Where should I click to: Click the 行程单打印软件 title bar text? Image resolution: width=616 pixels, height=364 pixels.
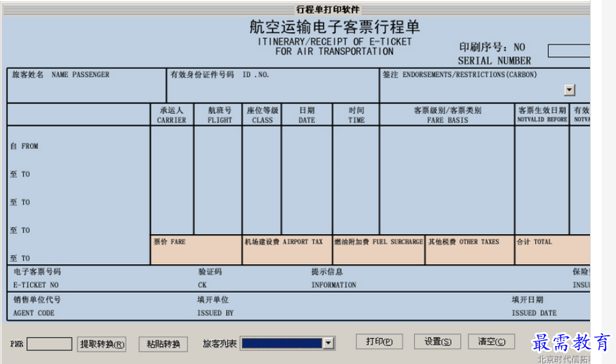coord(328,9)
